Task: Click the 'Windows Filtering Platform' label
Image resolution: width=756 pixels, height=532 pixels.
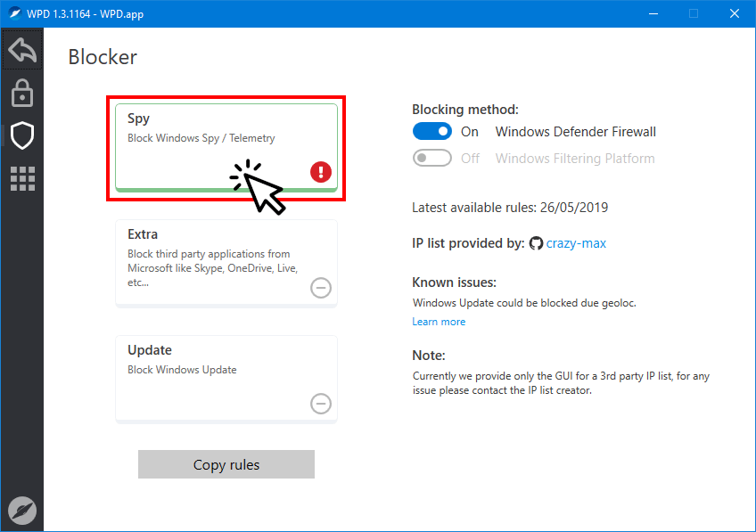Action: tap(575, 158)
